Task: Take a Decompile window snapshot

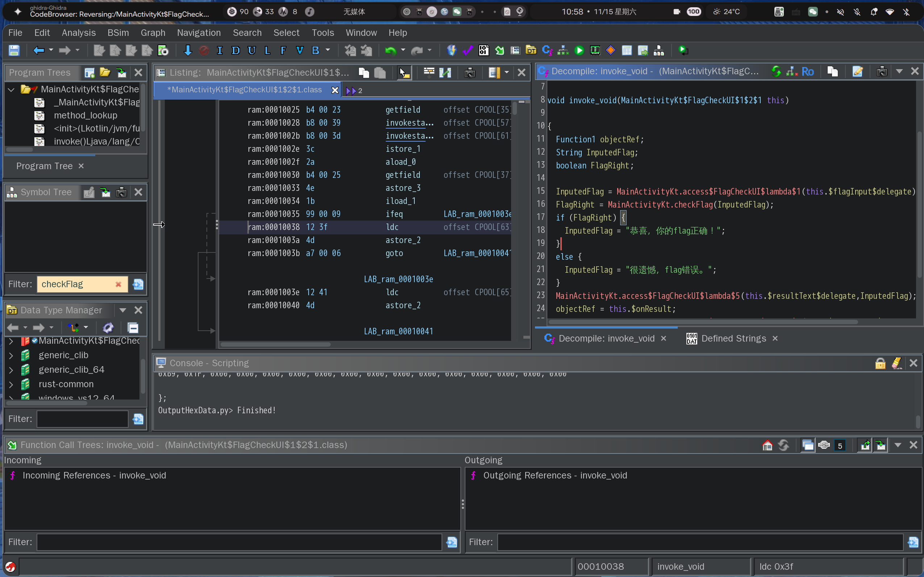Action: click(881, 71)
